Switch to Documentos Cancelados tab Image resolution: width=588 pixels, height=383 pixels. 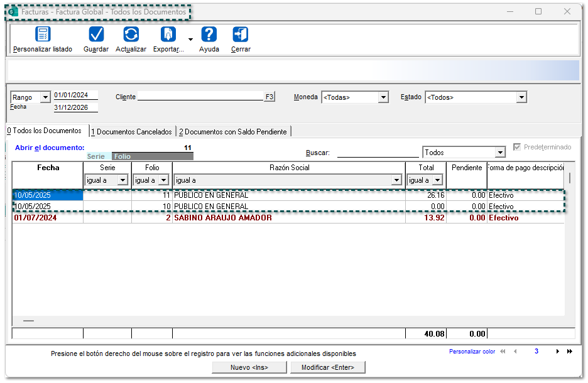(x=131, y=132)
